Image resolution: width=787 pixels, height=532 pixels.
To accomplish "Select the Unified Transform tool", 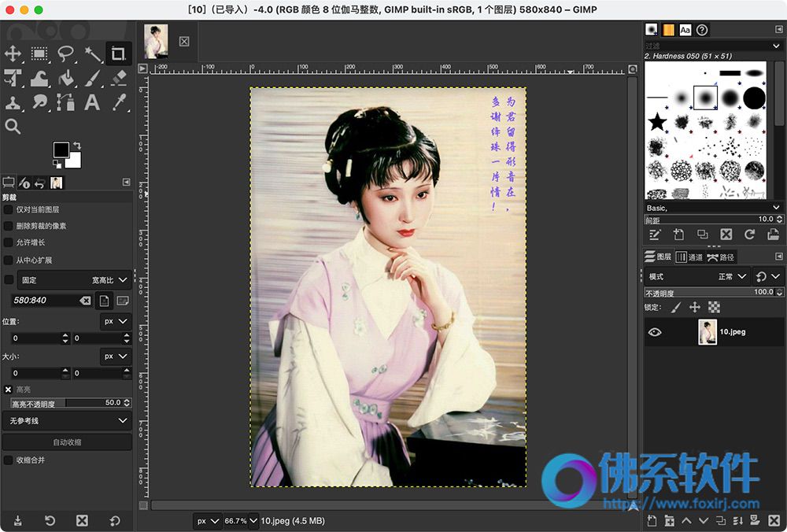I will (13, 78).
